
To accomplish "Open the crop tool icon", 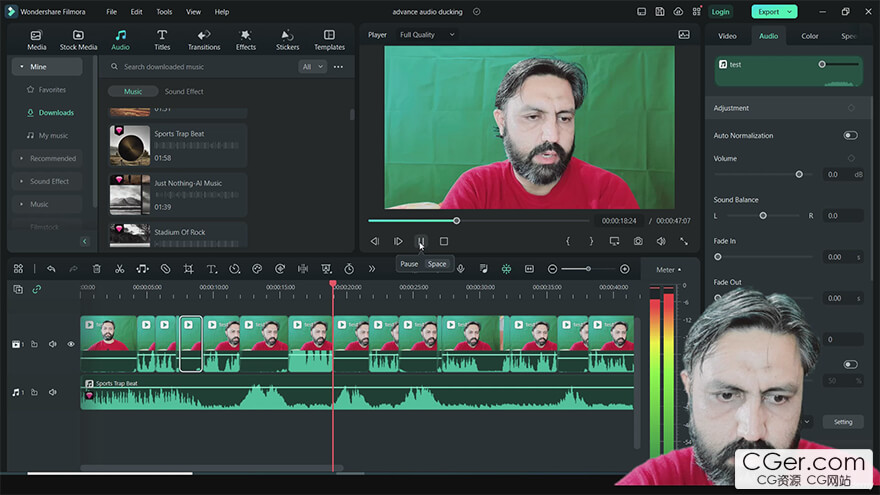I will click(x=189, y=269).
